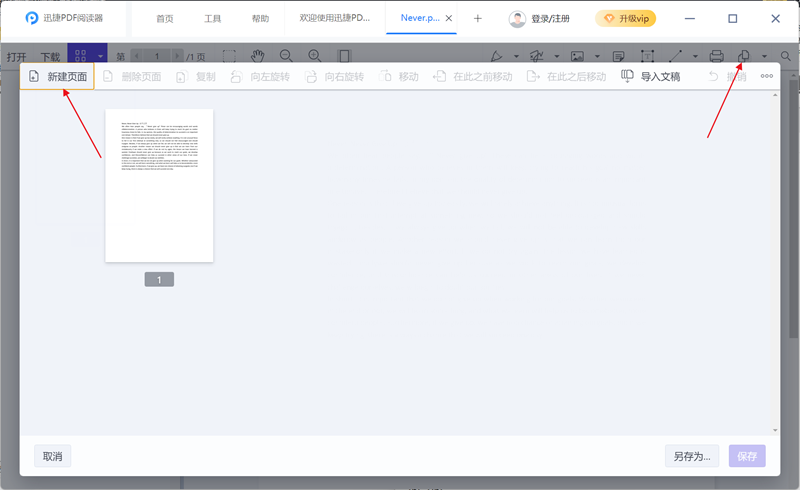Toggle the thumbnail grid view icon
This screenshot has height=490, width=800.
[81, 55]
